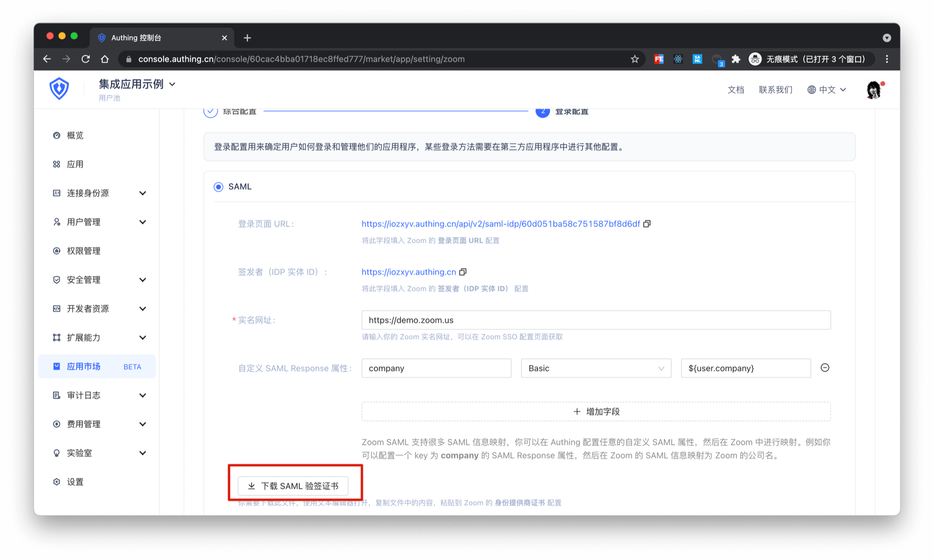The image size is (934, 560).
Task: Open 设置 in the sidebar
Action: pos(75,482)
